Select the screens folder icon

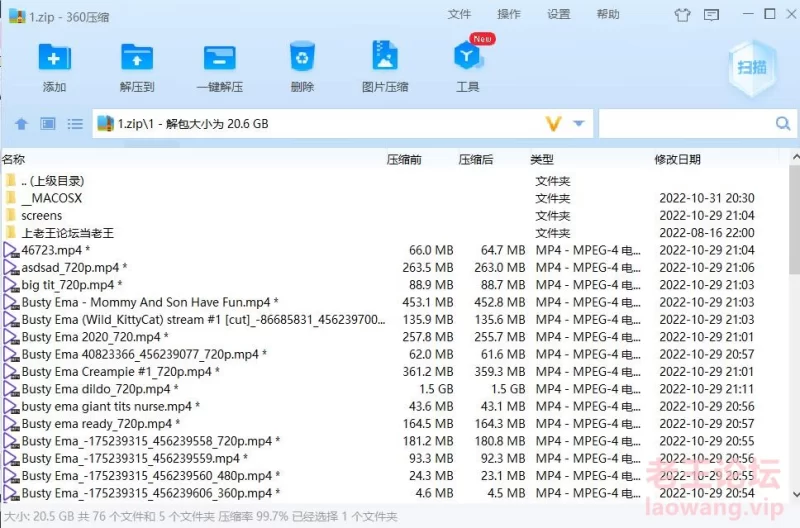(11, 215)
